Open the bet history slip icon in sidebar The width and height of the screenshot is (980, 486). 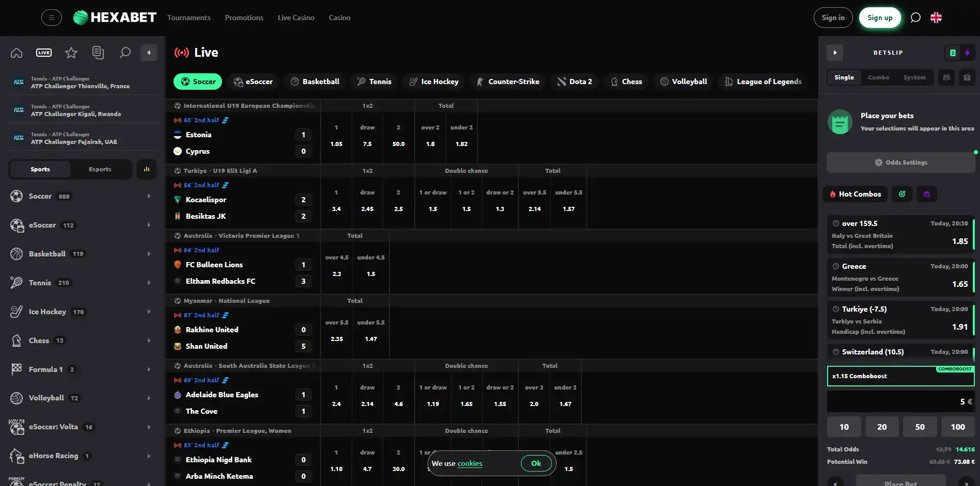coord(98,53)
